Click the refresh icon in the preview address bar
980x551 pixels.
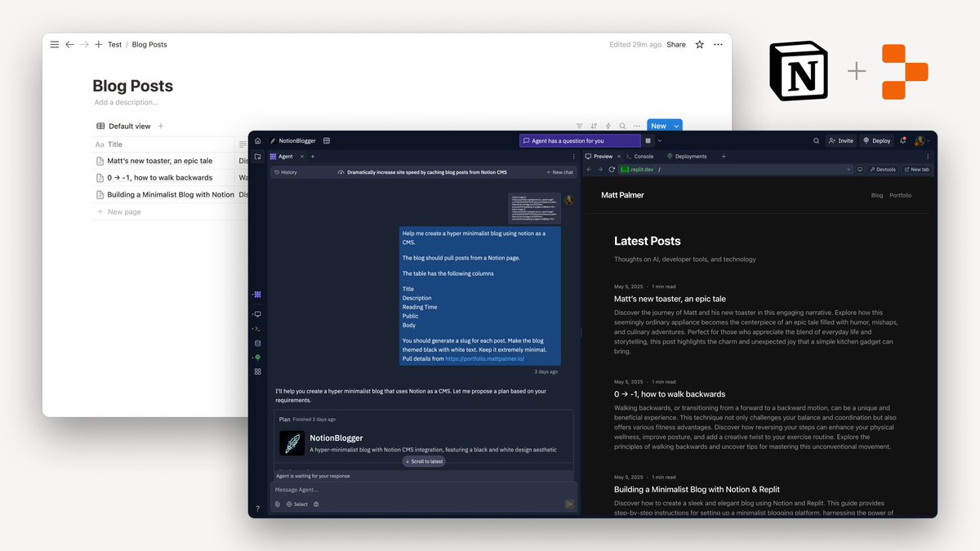(612, 170)
